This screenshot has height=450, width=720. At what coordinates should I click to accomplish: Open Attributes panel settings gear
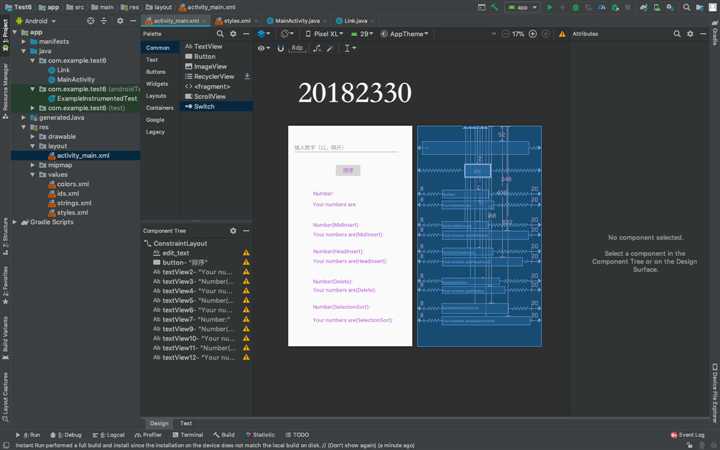[690, 34]
